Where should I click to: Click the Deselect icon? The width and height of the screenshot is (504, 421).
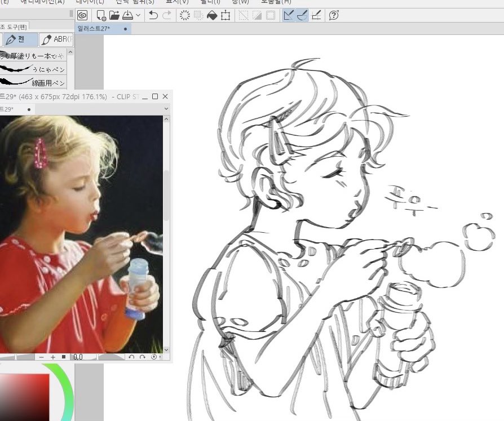244,15
